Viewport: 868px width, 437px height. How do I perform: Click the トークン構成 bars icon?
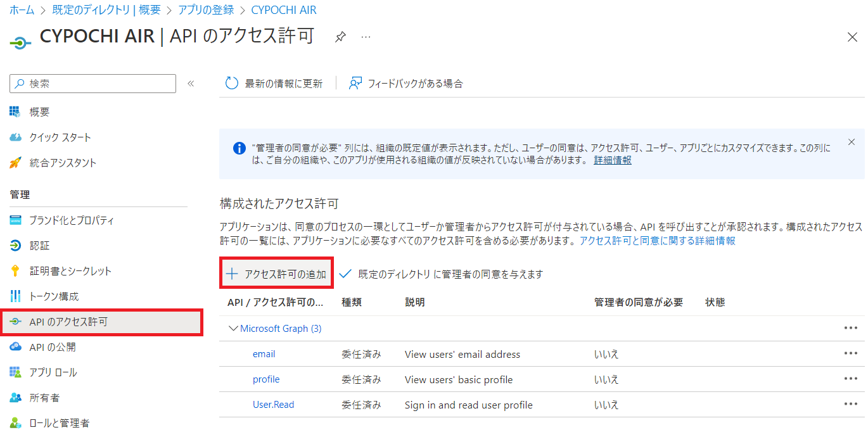16,296
